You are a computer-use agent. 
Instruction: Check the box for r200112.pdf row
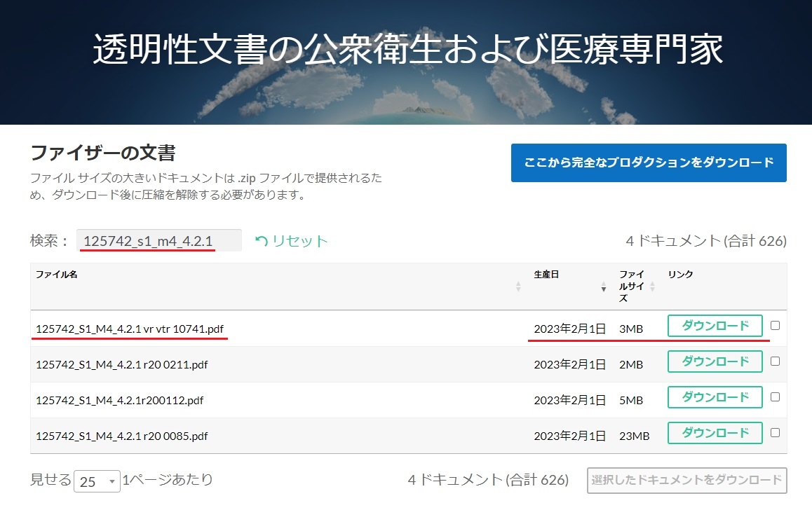[776, 397]
